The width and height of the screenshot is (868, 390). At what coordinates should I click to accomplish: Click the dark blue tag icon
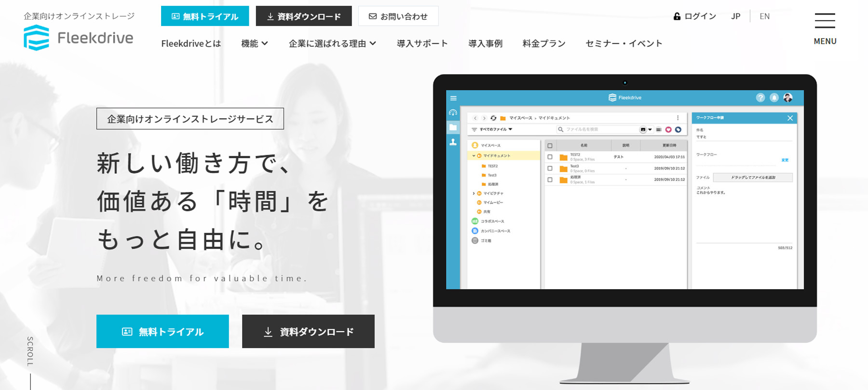[x=678, y=129]
